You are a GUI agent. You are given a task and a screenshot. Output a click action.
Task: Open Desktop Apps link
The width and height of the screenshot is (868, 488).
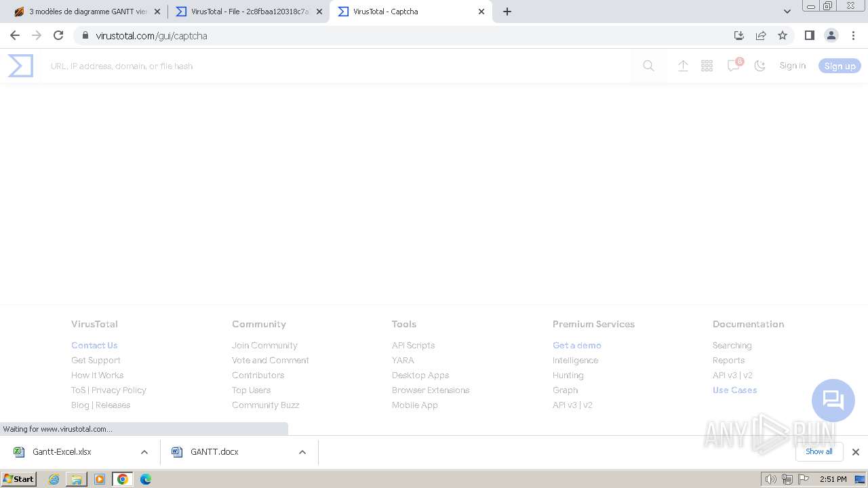pyautogui.click(x=420, y=375)
